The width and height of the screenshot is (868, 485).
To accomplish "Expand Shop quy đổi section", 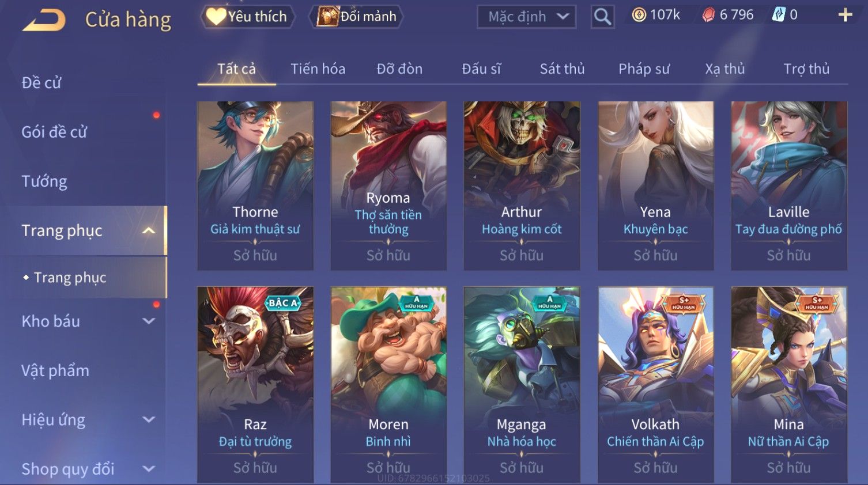I will click(x=149, y=469).
